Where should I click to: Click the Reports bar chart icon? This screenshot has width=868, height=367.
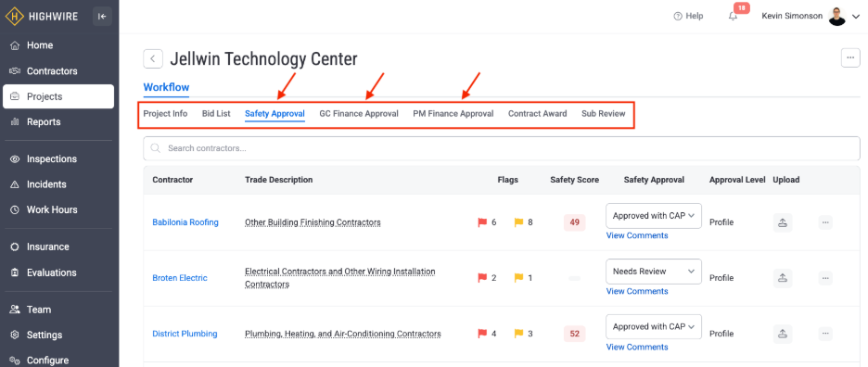click(15, 121)
